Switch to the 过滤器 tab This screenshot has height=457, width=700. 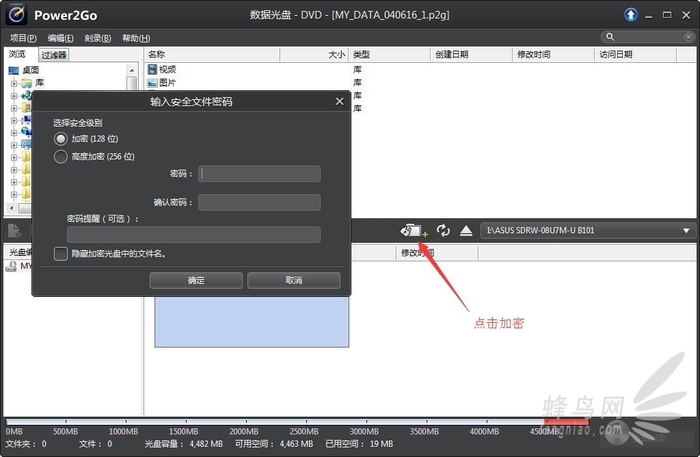pyautogui.click(x=54, y=55)
